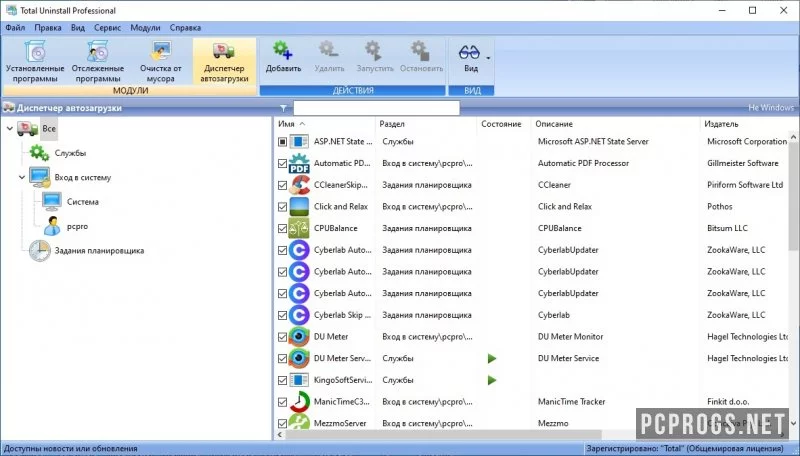Uncheck ManicTimeC3 checkbox
This screenshot has width=800, height=456.
[283, 402]
